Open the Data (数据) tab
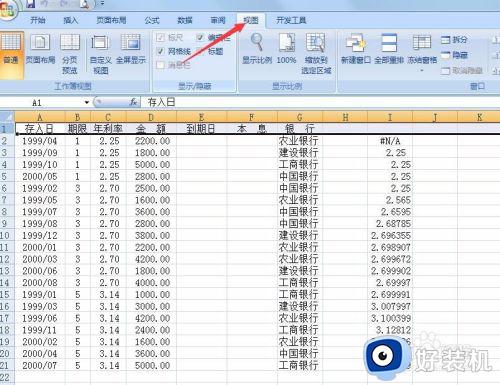Screen dimensions: 500x385 point(185,20)
